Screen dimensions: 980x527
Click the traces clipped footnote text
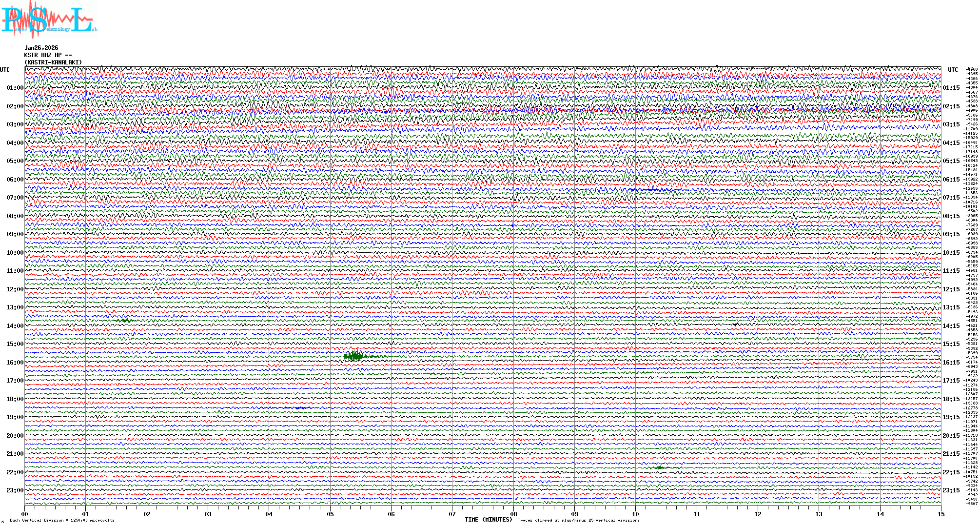tap(578, 520)
